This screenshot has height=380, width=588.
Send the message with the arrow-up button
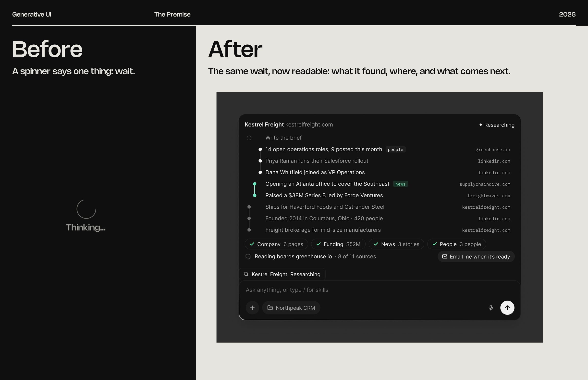point(507,308)
